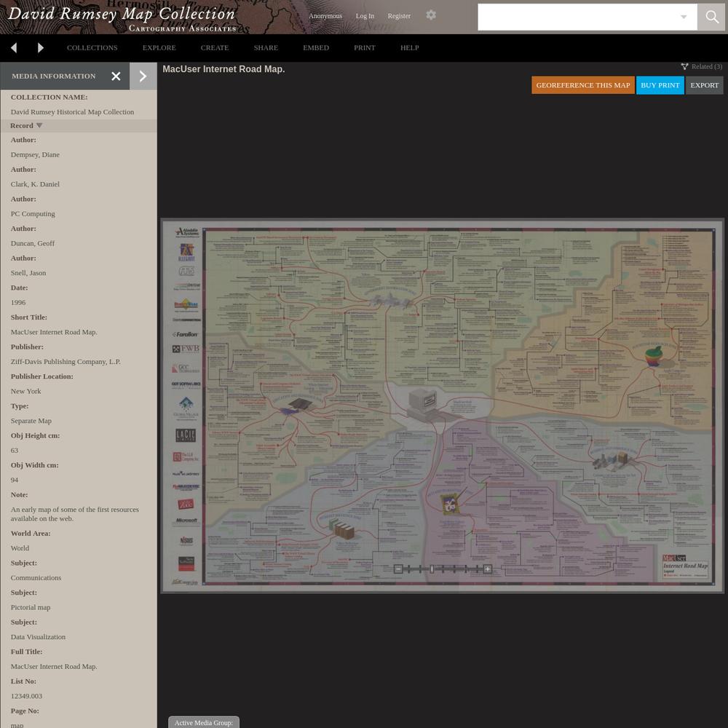Open the Share menu
Image resolution: width=728 pixels, height=728 pixels.
(266, 48)
